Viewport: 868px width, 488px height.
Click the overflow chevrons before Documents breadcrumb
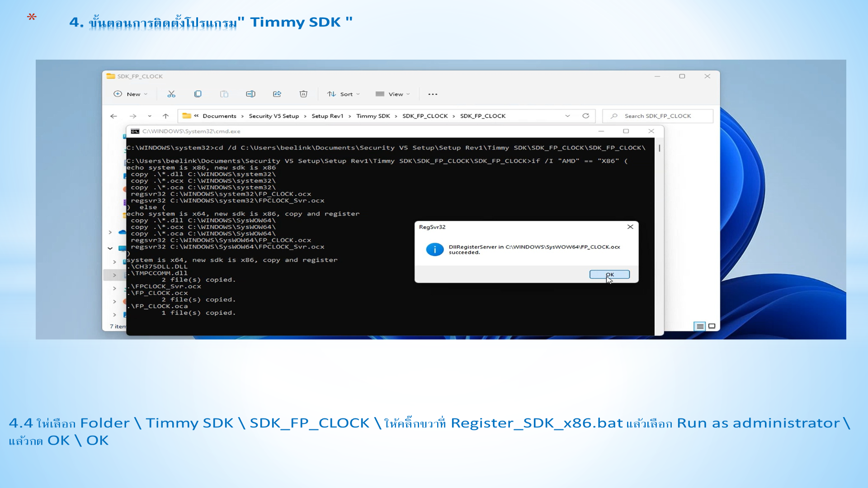point(196,116)
